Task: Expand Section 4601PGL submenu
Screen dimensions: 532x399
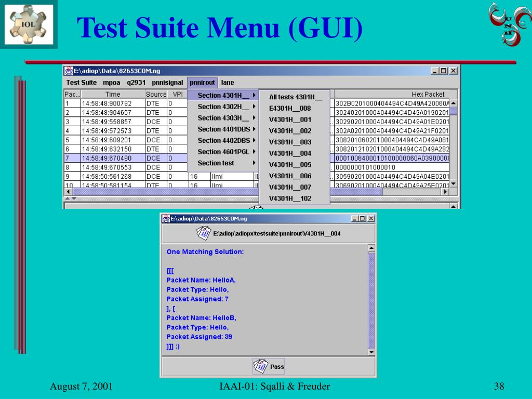Action: tap(223, 152)
